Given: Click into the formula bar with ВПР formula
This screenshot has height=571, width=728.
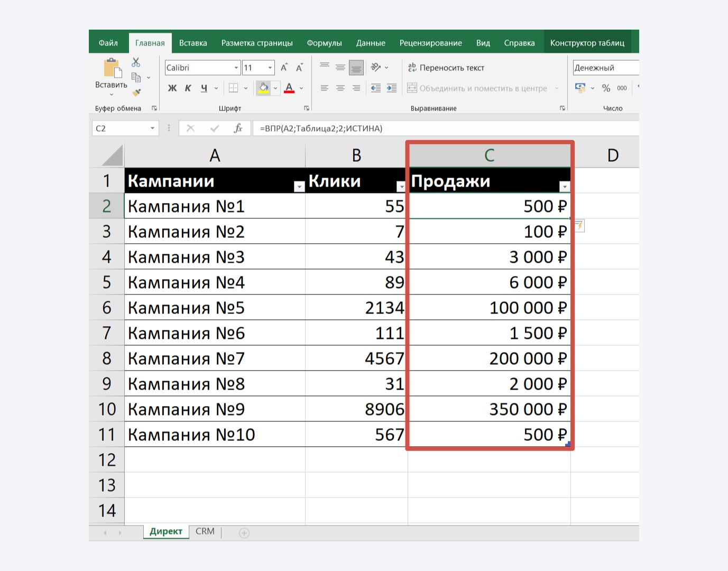Looking at the screenshot, I should click(x=447, y=128).
